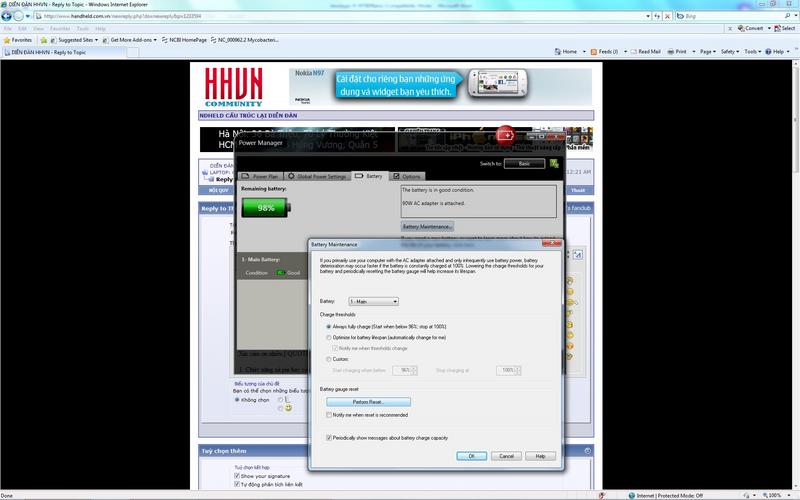Open the Safety menu dropdown
The width and height of the screenshot is (800, 500).
pyautogui.click(x=729, y=51)
